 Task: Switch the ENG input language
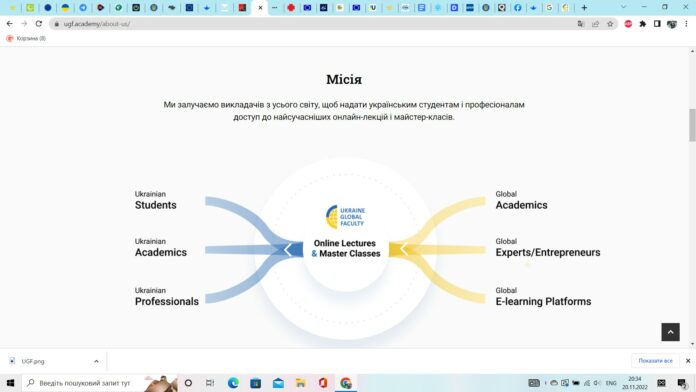(611, 383)
